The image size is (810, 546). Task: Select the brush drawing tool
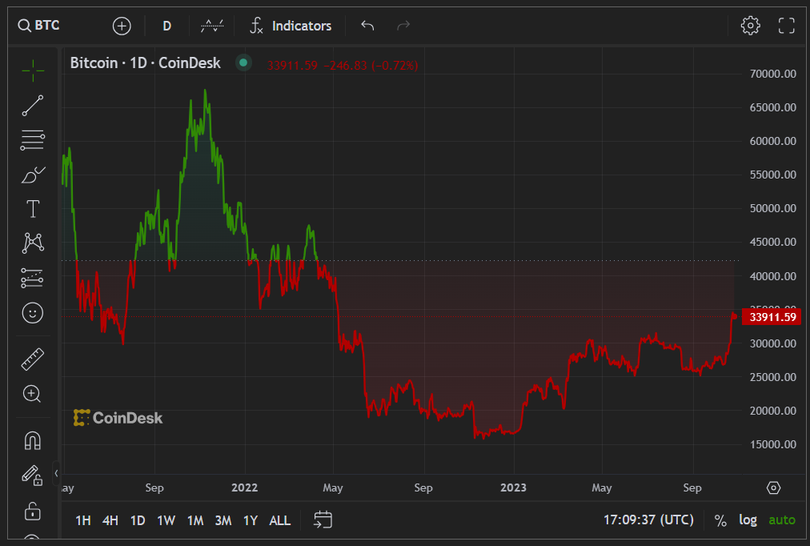(33, 175)
